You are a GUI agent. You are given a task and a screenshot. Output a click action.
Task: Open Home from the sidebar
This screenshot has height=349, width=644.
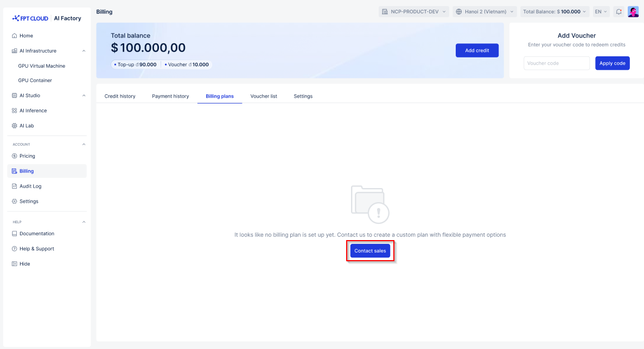26,36
